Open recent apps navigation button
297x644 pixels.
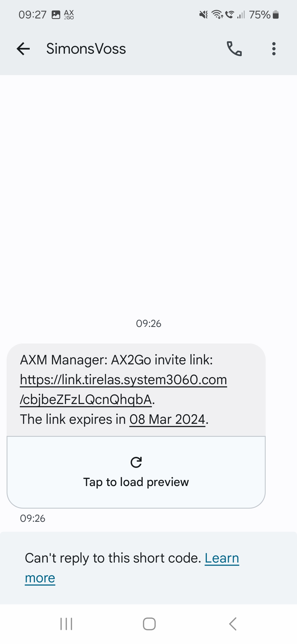(x=66, y=624)
